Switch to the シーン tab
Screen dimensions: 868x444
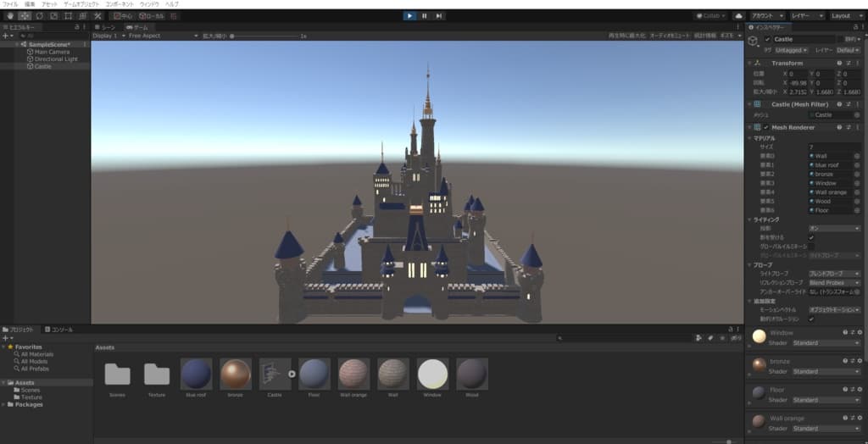tap(106, 27)
